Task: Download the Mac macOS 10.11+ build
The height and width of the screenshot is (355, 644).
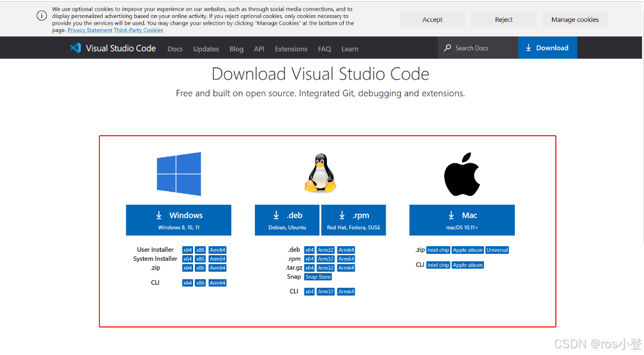Action: 462,220
